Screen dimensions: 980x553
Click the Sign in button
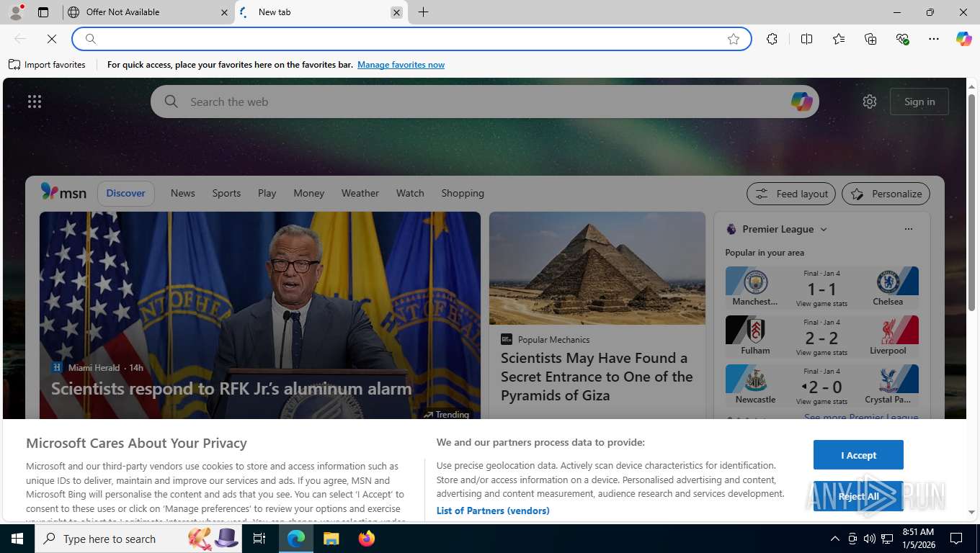pos(919,102)
